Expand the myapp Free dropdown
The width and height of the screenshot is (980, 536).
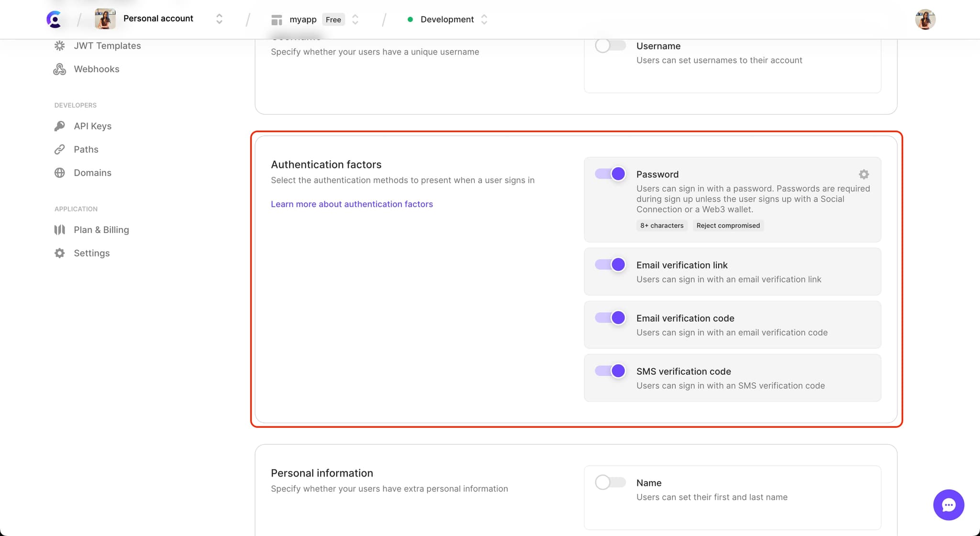[x=356, y=19]
